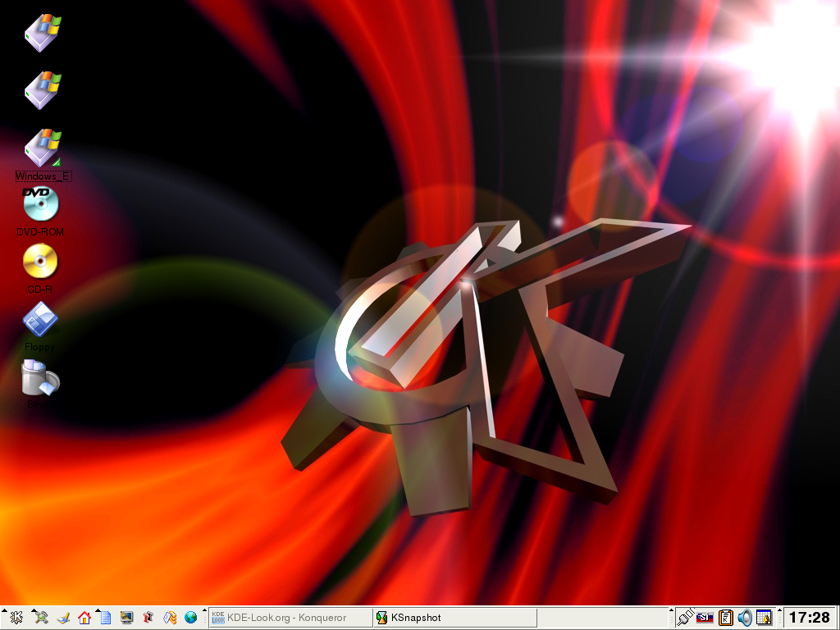Launch the red toolbox icon in panel

click(148, 618)
